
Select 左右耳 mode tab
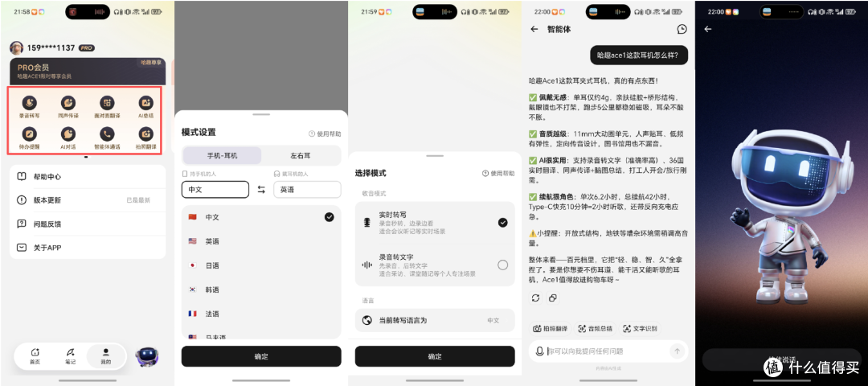301,156
